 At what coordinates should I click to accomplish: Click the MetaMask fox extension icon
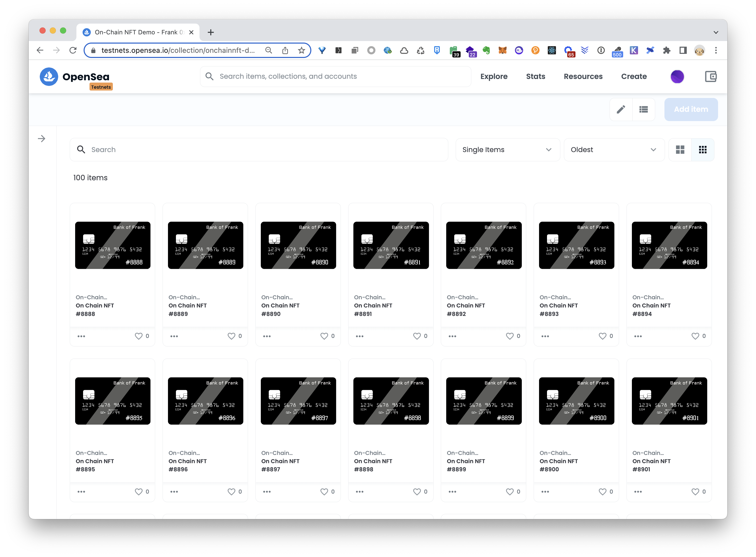pyautogui.click(x=502, y=51)
